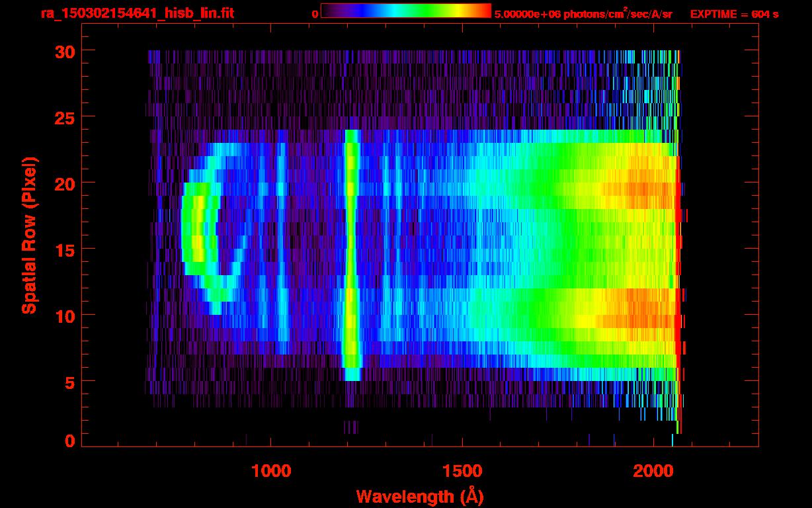The image size is (812, 508).
Task: Click the x-axis tick label 1500
Action: [462, 471]
